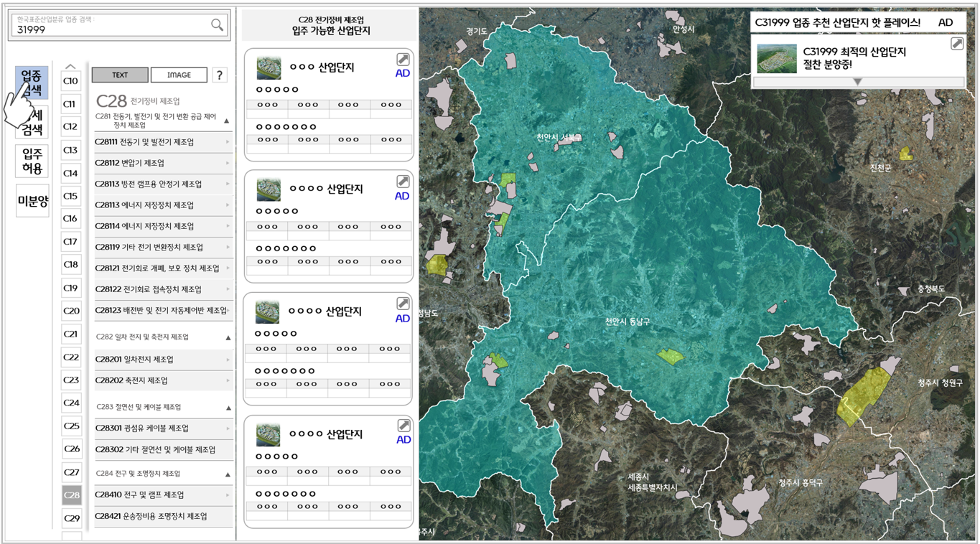Expand the ad banner with the down arrow
This screenshot has width=980, height=544.
857,83
